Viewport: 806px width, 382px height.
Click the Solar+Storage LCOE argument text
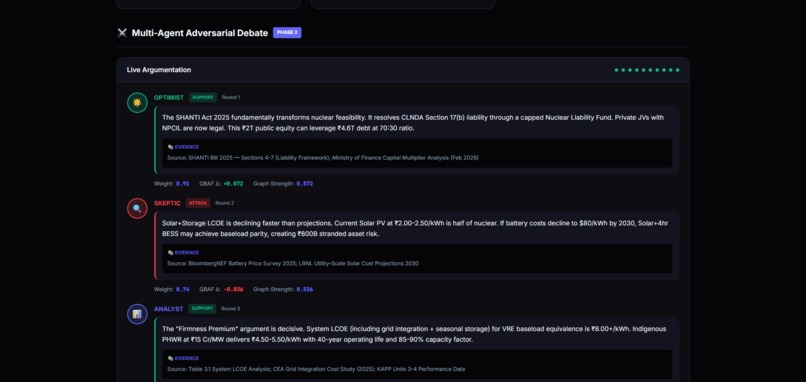pos(415,229)
